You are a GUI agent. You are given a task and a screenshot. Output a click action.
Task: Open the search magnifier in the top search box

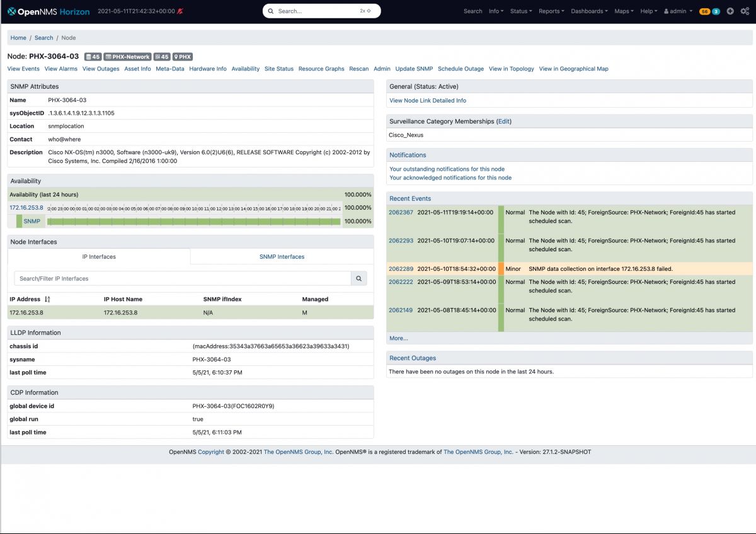click(x=270, y=11)
